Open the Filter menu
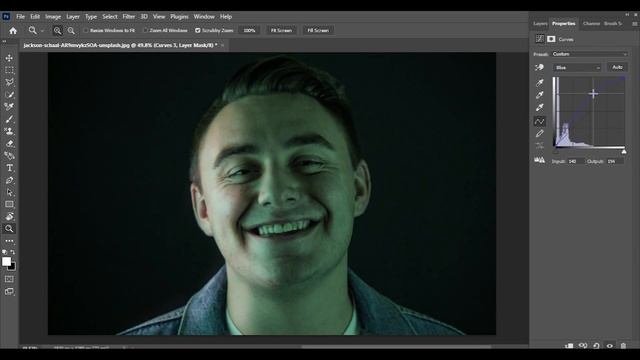 pos(129,17)
